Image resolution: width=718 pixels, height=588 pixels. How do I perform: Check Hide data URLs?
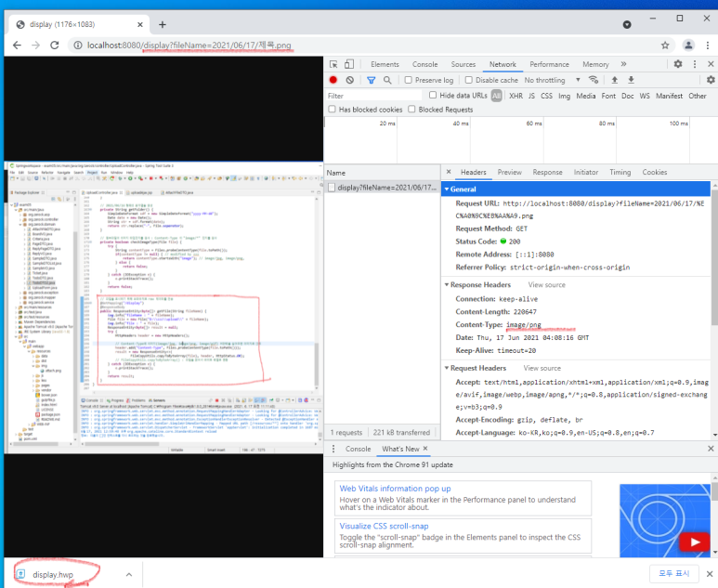433,95
